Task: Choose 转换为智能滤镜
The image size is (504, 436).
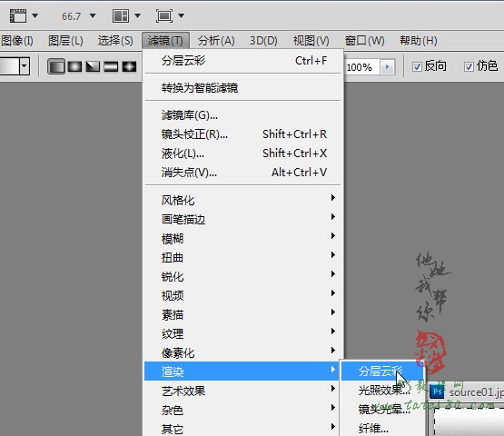Action: [243, 87]
